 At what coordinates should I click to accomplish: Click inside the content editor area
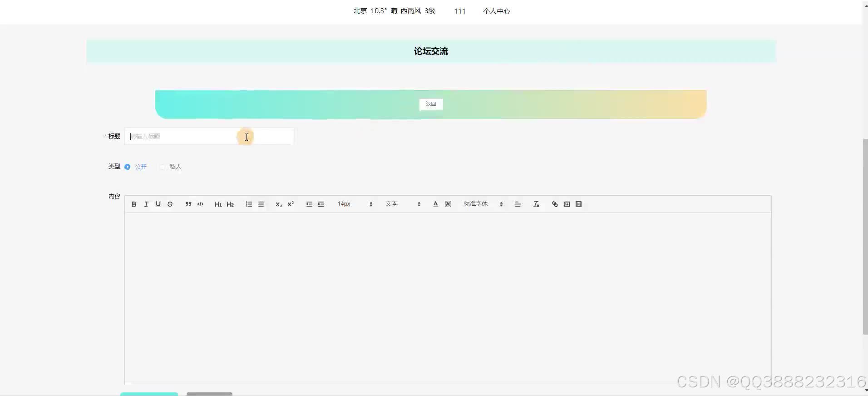tap(448, 298)
